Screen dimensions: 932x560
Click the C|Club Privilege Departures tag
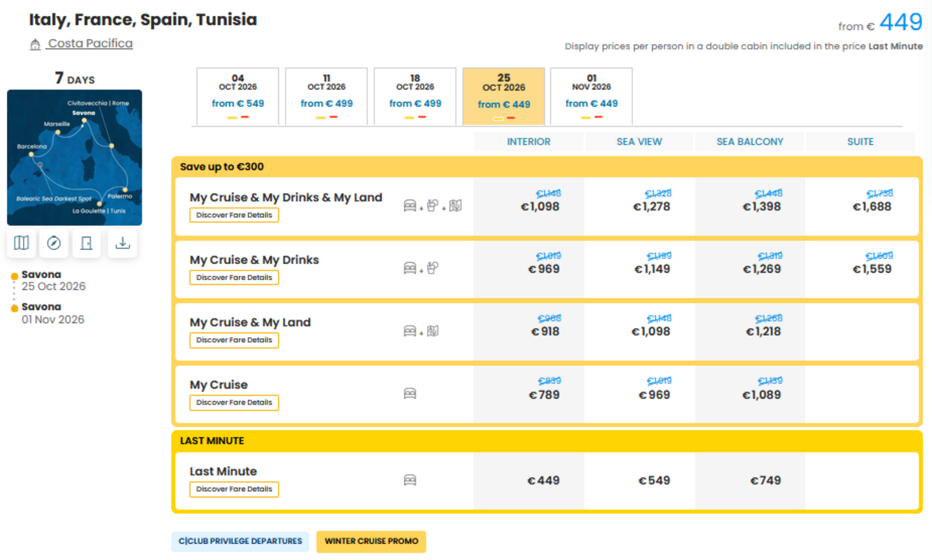[x=240, y=541]
